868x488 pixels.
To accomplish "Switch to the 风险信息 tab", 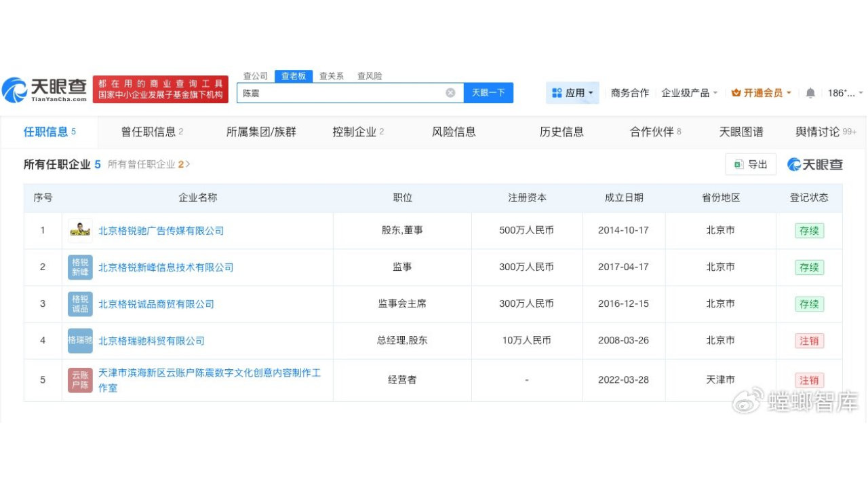I will point(454,132).
